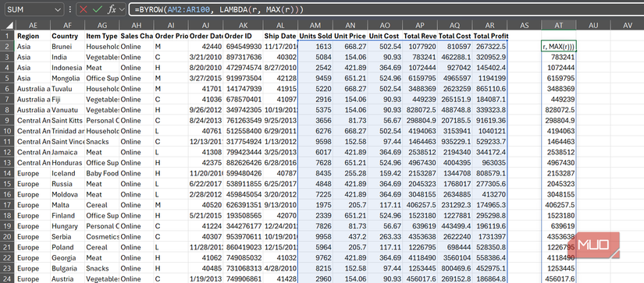The width and height of the screenshot is (644, 283).
Task: Select units sold value 9958
Action: click(315, 237)
